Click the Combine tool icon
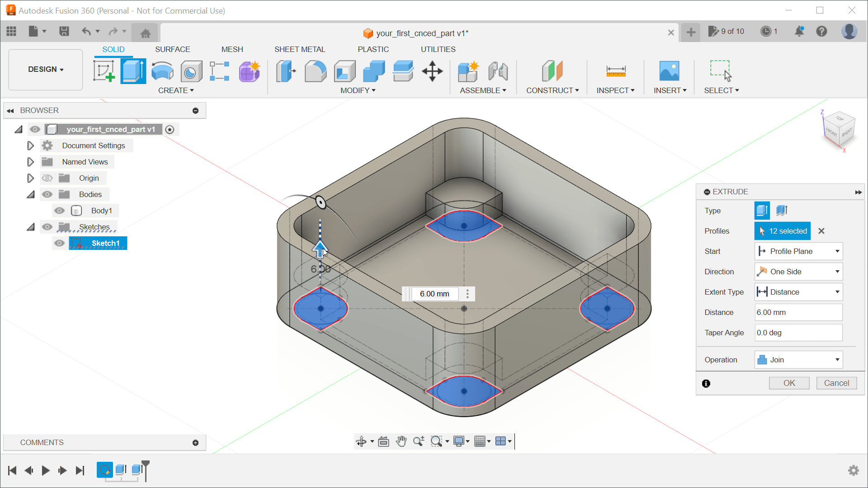Image resolution: width=868 pixels, height=488 pixels. (x=373, y=71)
